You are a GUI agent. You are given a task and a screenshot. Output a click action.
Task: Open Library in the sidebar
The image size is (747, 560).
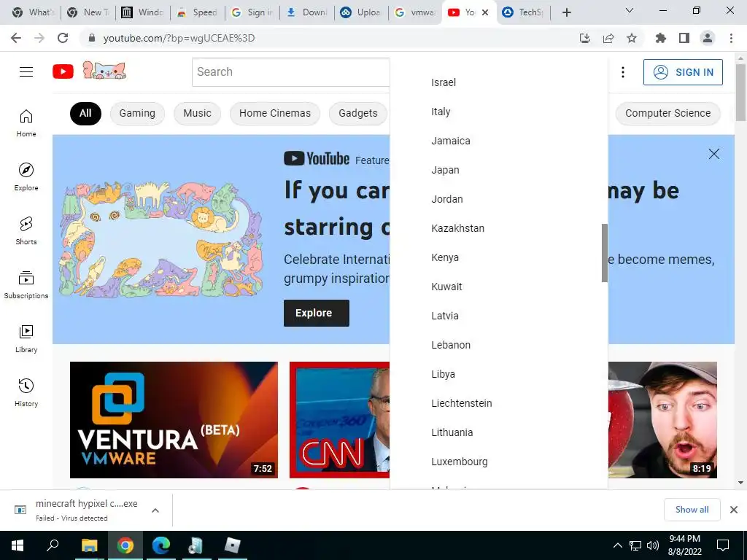(26, 338)
